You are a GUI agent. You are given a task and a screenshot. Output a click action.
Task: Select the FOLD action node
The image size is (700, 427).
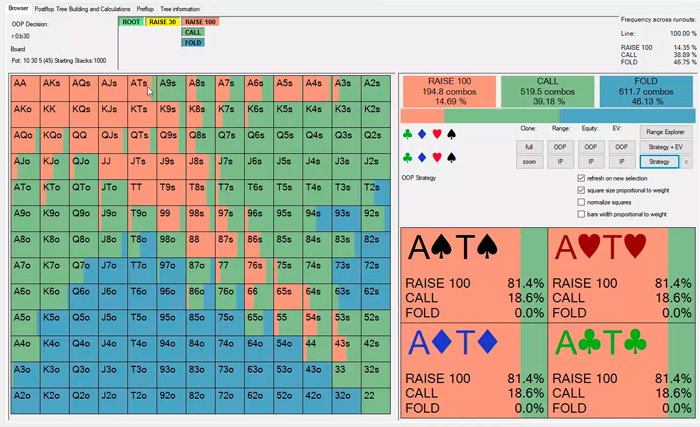(193, 42)
